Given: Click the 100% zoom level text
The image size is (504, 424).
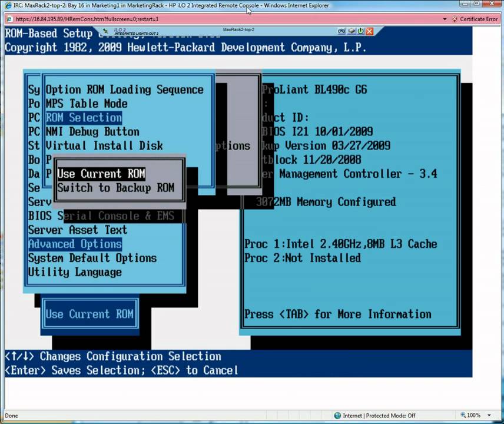Looking at the screenshot, I should 473,415.
